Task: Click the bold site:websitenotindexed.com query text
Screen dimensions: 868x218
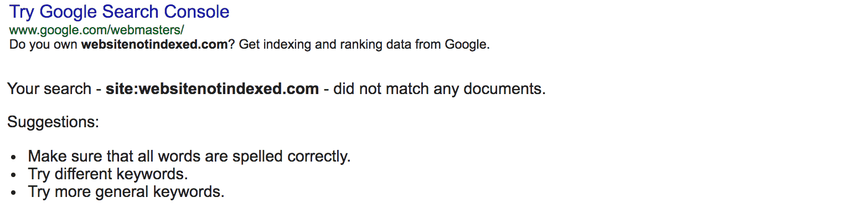Action: [212, 89]
